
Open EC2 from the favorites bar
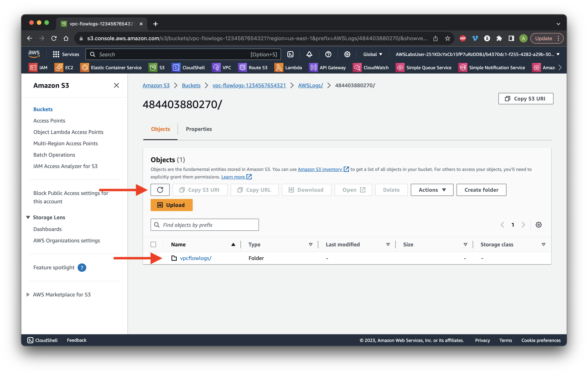point(64,68)
